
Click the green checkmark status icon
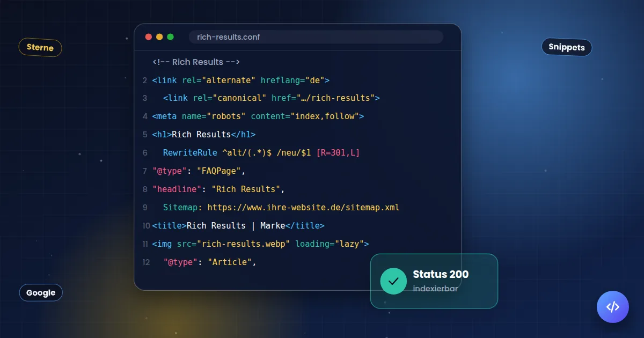393,281
